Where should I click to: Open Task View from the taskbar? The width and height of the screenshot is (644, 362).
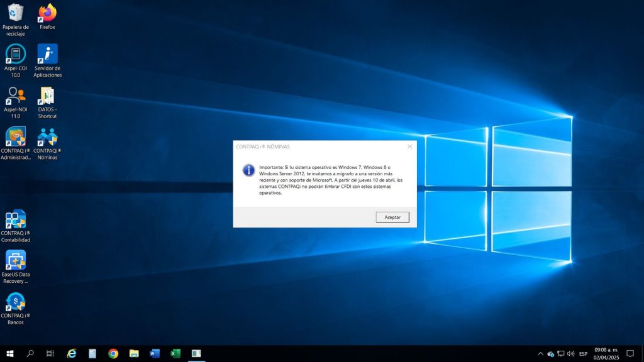(50, 353)
